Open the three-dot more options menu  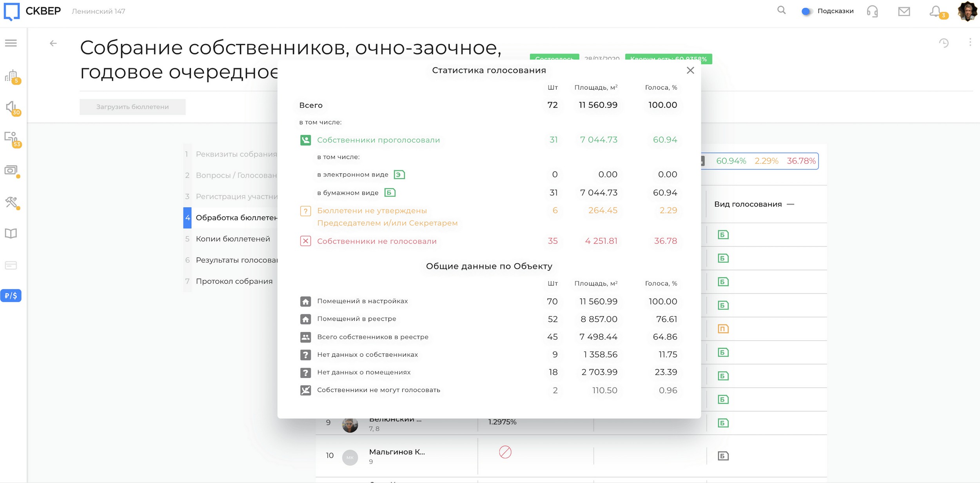pos(970,42)
